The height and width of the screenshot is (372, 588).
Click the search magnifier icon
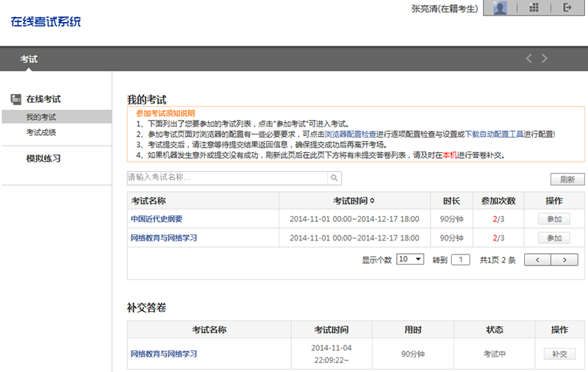pyautogui.click(x=334, y=178)
